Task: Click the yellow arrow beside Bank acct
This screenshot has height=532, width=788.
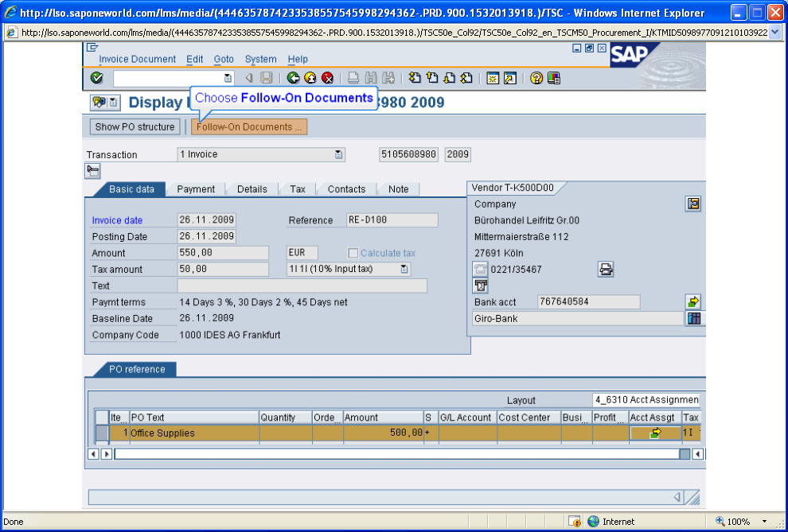Action: tap(693, 301)
